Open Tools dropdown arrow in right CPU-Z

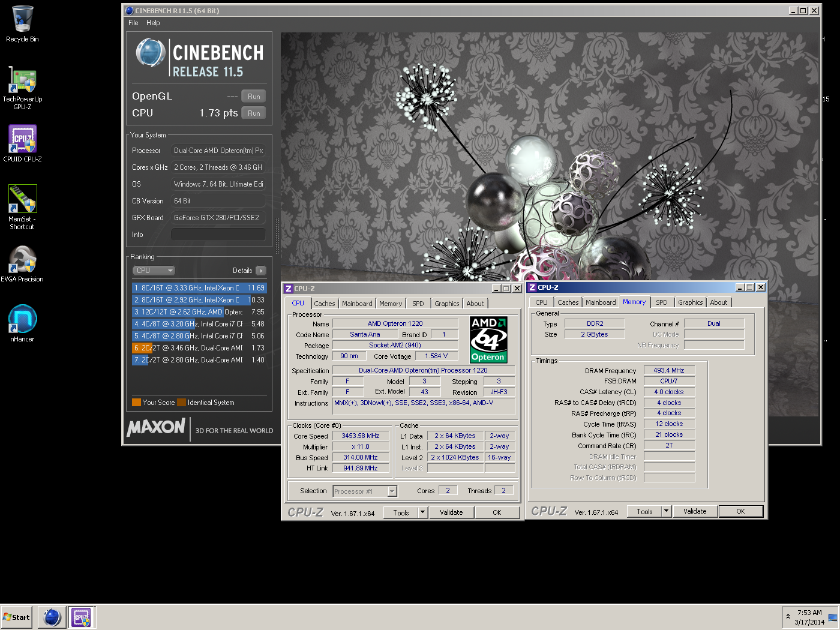[666, 511]
